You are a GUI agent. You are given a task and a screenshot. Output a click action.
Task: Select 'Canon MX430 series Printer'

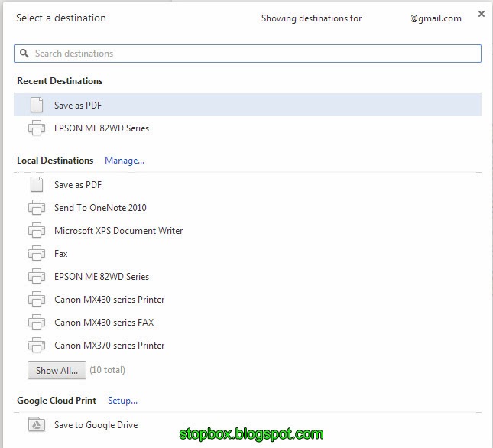point(248,299)
